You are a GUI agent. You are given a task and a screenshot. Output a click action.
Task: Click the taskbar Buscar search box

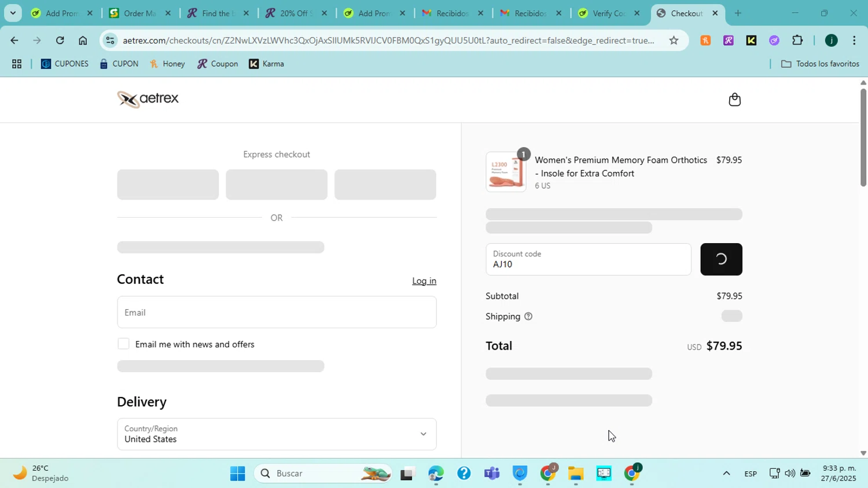[x=323, y=474]
